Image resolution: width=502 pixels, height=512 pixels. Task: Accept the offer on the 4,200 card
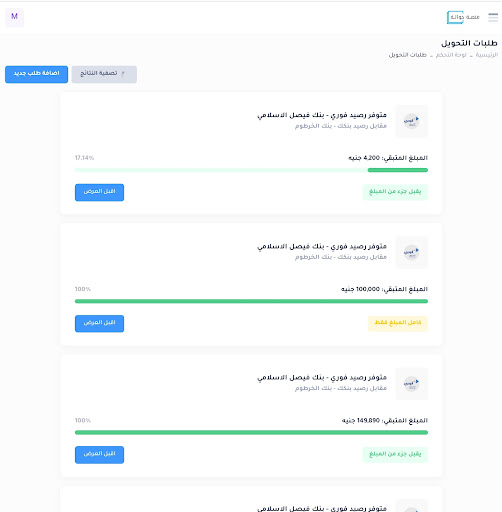[99, 192]
